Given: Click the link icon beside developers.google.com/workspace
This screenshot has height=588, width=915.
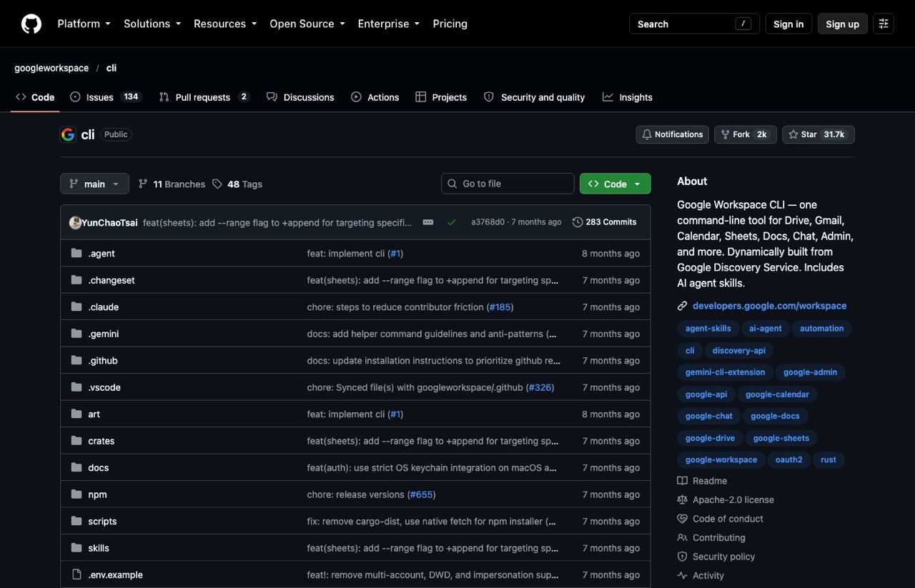Looking at the screenshot, I should [x=682, y=306].
